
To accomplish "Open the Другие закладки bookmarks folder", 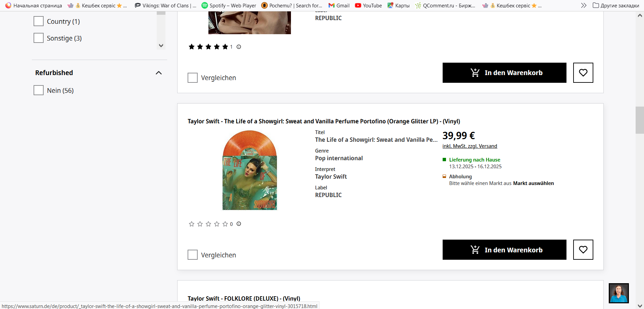I will tap(616, 5).
